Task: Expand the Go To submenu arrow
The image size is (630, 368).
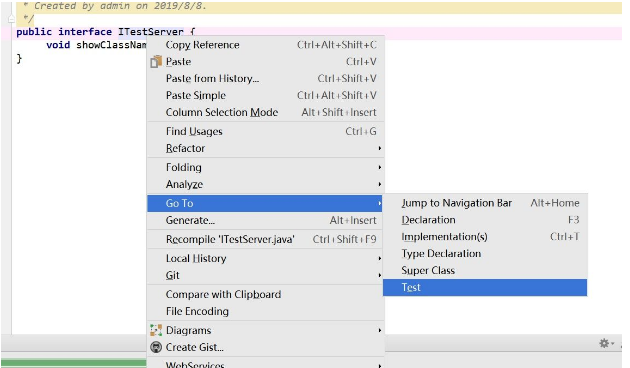Action: (379, 203)
